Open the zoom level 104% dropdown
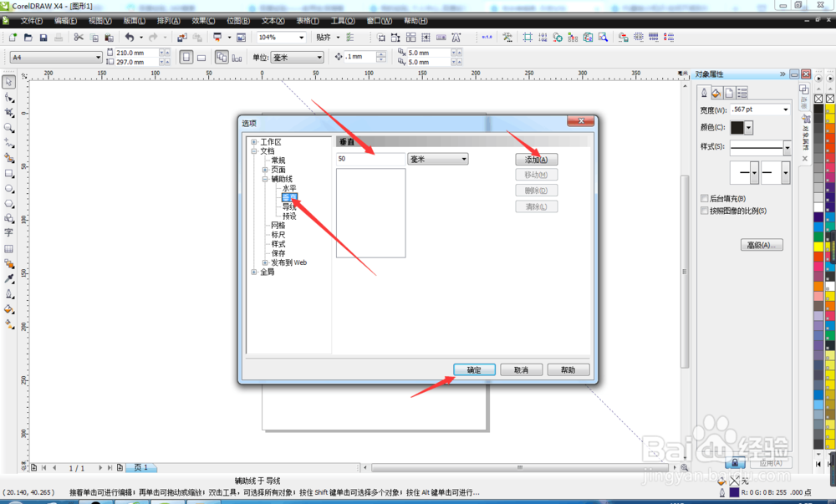 coord(301,38)
